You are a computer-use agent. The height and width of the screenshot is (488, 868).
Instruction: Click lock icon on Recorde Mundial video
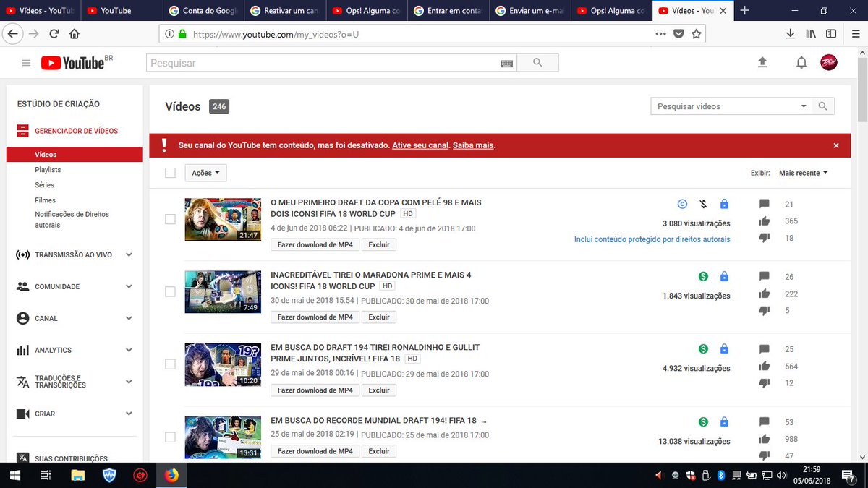pyautogui.click(x=724, y=421)
